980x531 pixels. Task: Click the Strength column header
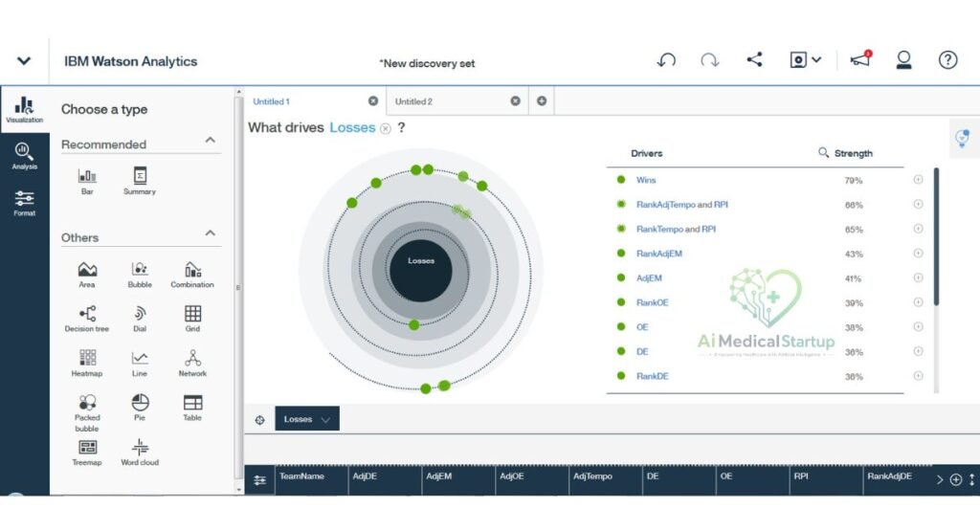click(853, 153)
